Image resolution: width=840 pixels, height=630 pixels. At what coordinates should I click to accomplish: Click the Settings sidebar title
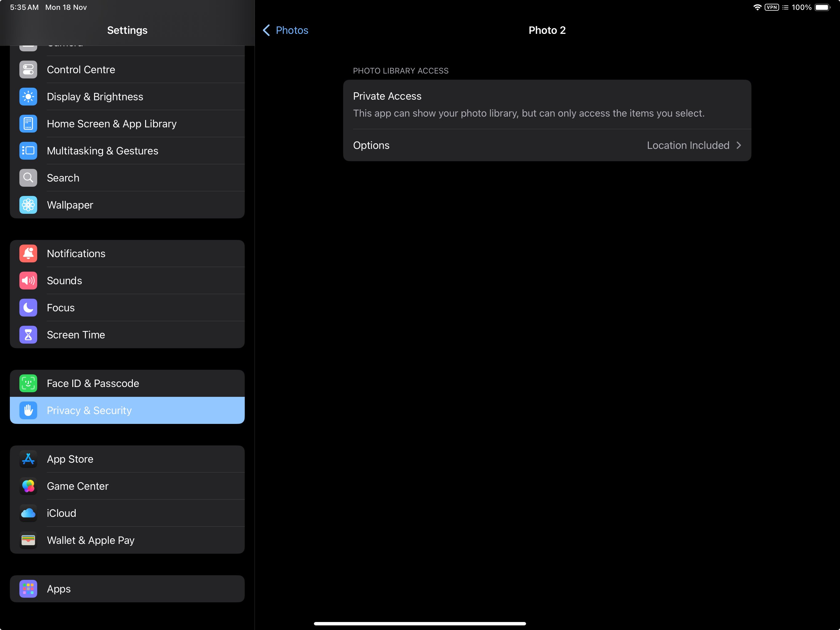(x=127, y=30)
